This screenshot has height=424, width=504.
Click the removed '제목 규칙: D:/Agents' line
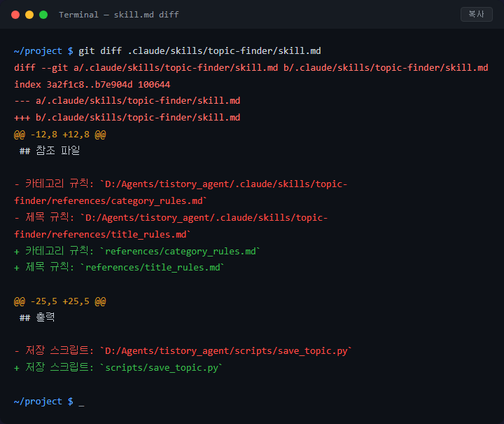tap(171, 217)
